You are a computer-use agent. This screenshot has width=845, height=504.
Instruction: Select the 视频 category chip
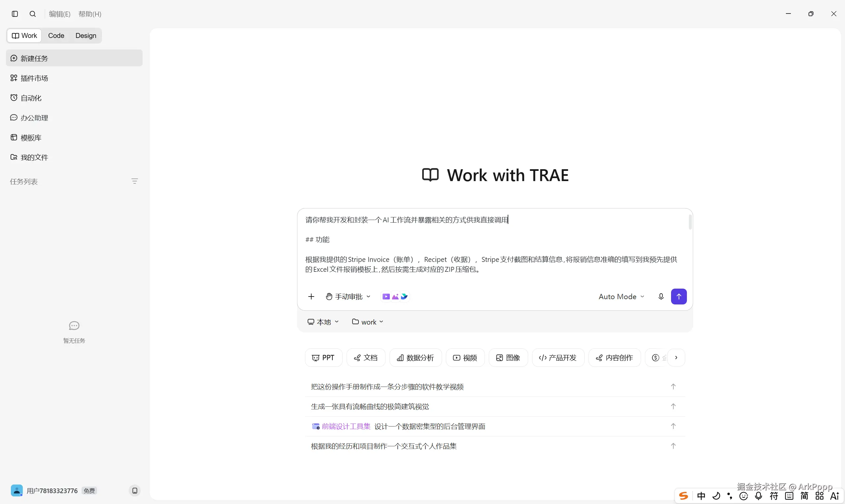[465, 358]
